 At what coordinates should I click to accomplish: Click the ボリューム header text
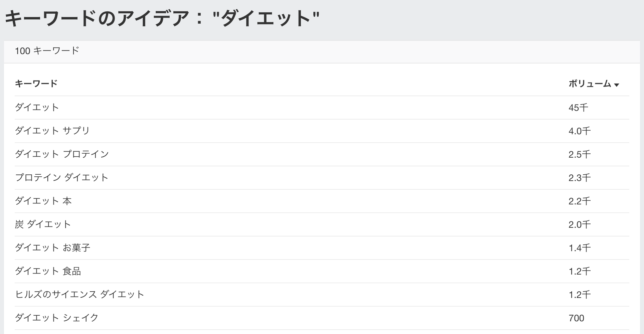[590, 83]
